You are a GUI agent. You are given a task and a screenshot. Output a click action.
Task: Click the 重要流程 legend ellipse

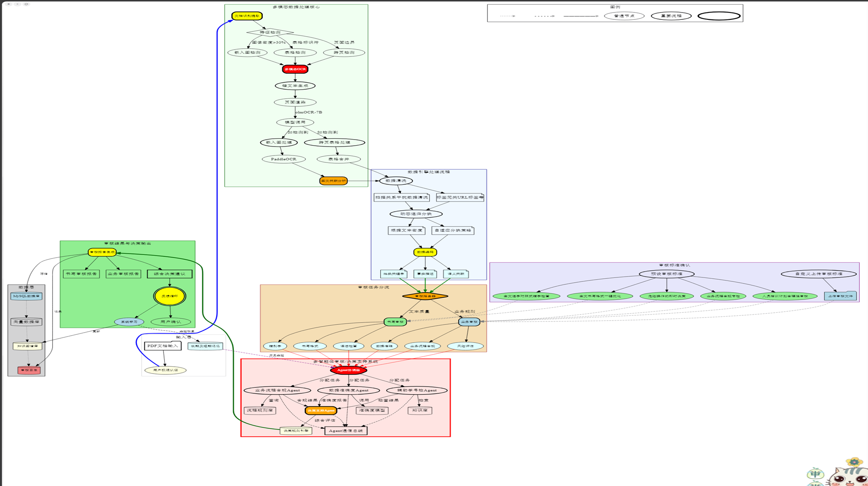[671, 16]
